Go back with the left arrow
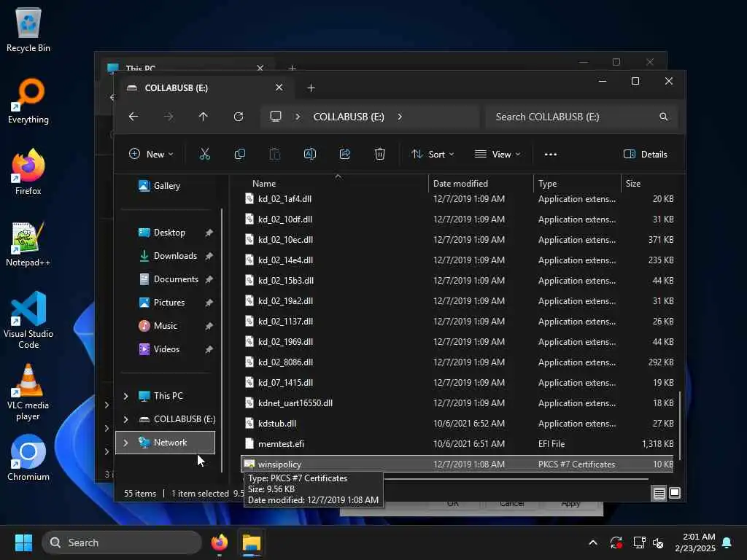747x560 pixels. tap(133, 117)
